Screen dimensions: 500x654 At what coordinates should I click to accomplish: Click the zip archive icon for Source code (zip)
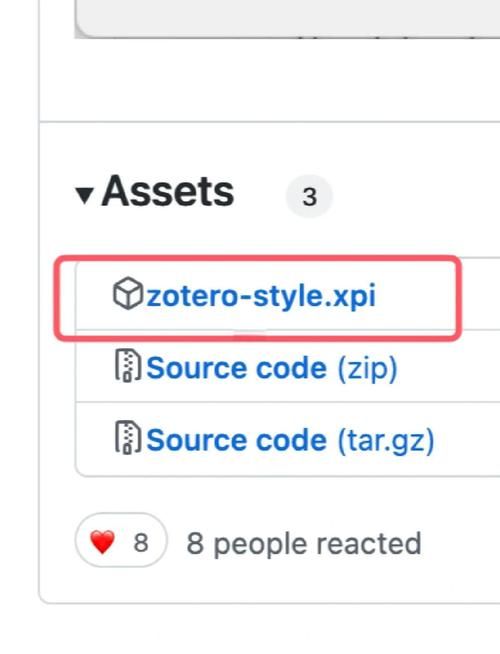tap(128, 365)
